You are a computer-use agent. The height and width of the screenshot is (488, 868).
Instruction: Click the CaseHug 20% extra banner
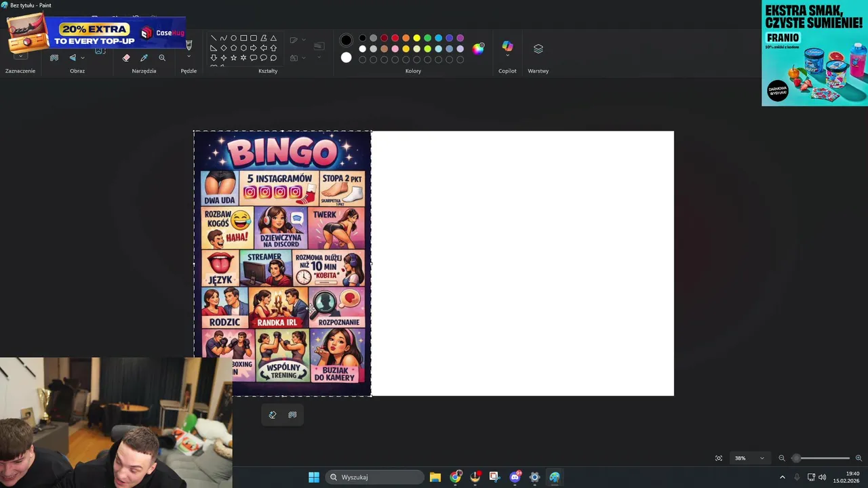click(96, 34)
